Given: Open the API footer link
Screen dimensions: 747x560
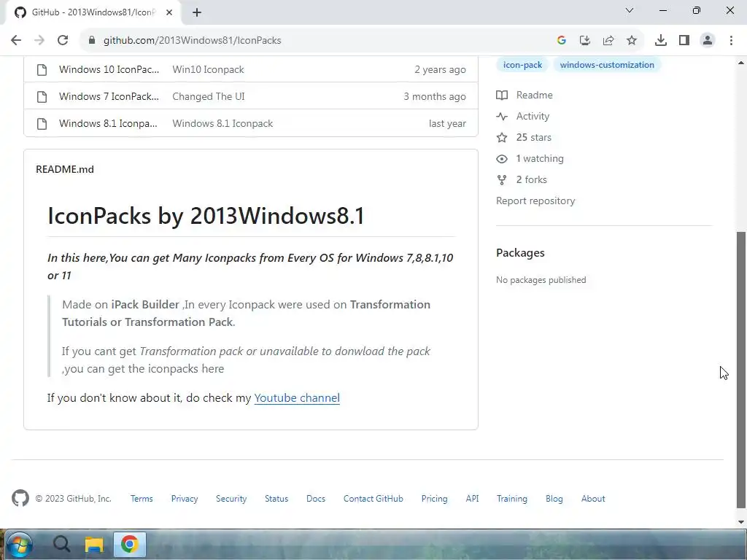Looking at the screenshot, I should tap(472, 499).
